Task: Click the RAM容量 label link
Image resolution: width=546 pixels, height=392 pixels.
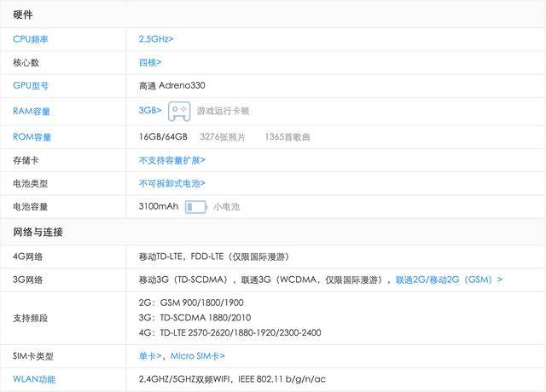Action: click(32, 111)
